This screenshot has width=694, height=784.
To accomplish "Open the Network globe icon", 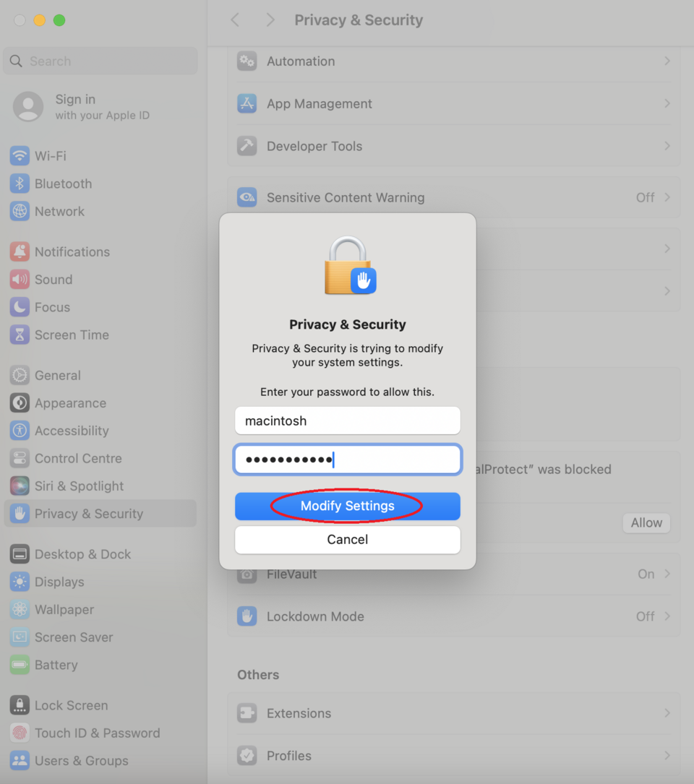I will 20,212.
